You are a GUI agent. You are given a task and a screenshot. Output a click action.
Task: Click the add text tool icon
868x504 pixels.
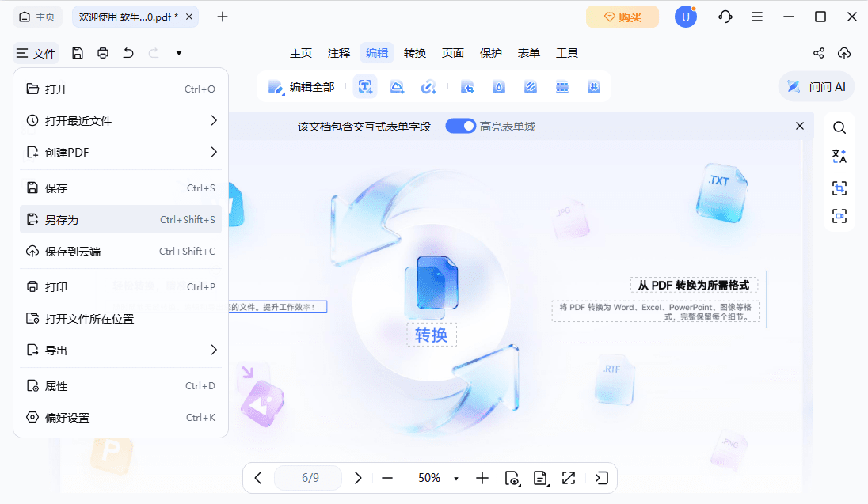365,87
